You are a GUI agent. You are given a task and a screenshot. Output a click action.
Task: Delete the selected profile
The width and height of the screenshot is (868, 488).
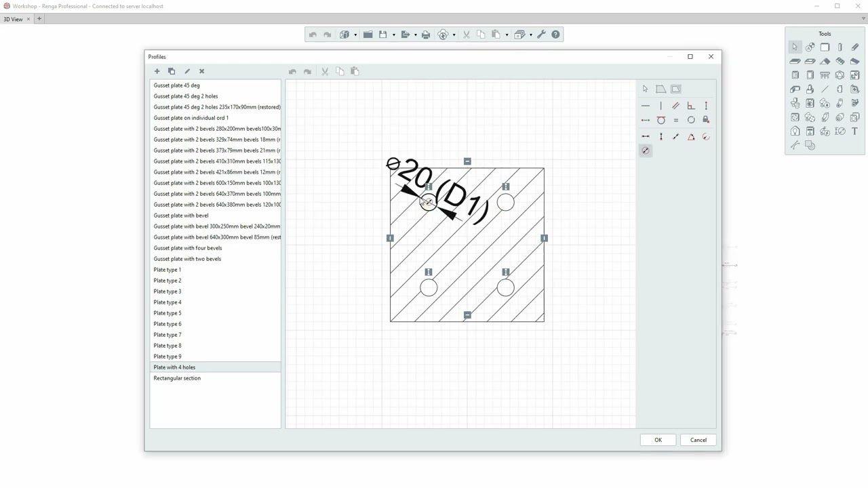pos(201,71)
